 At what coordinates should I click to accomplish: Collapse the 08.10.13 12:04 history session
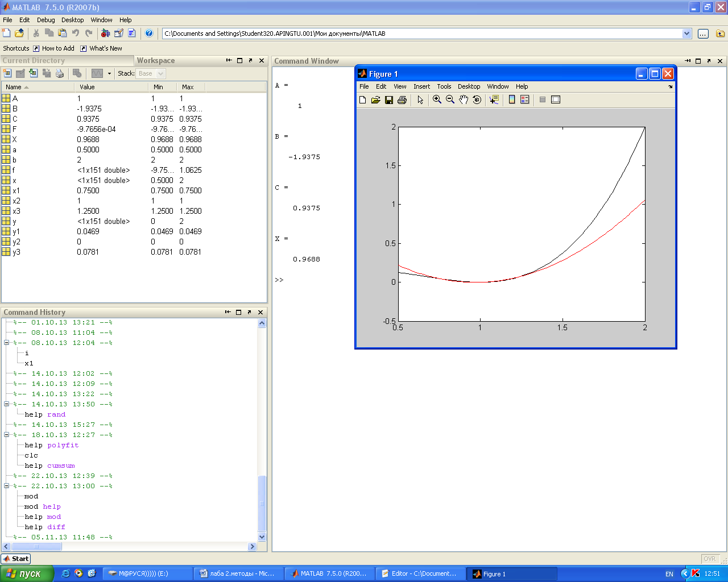6,343
